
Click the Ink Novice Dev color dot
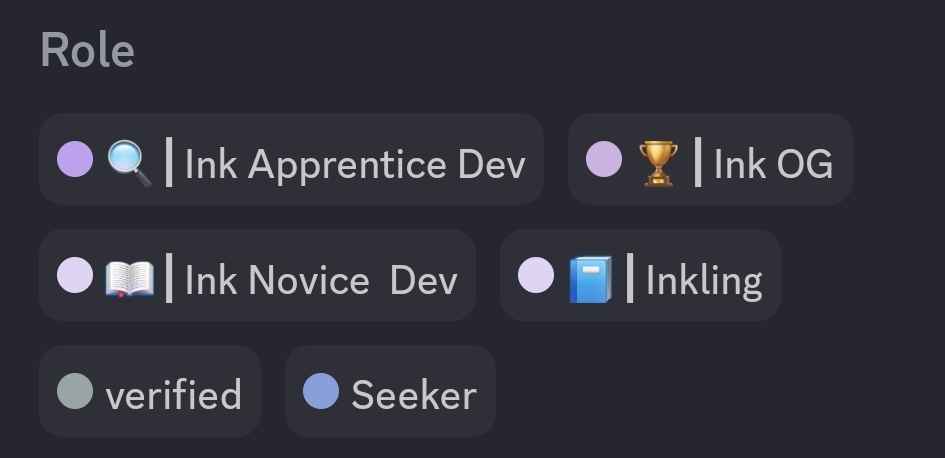tap(75, 276)
